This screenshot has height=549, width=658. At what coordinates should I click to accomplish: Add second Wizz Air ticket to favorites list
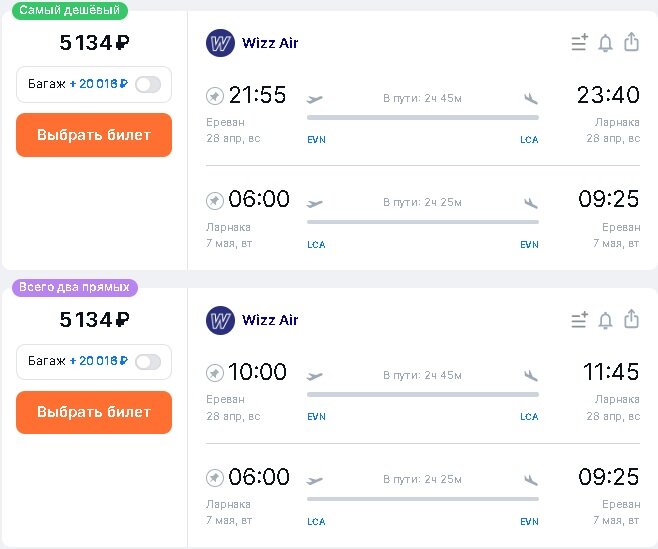580,320
